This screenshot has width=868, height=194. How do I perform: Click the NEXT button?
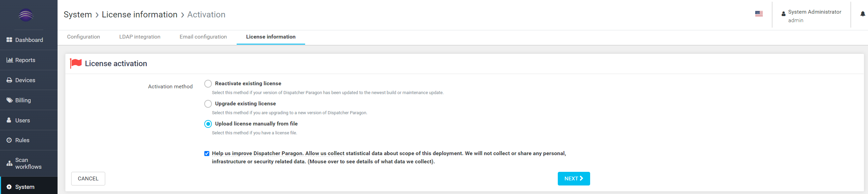(573, 179)
